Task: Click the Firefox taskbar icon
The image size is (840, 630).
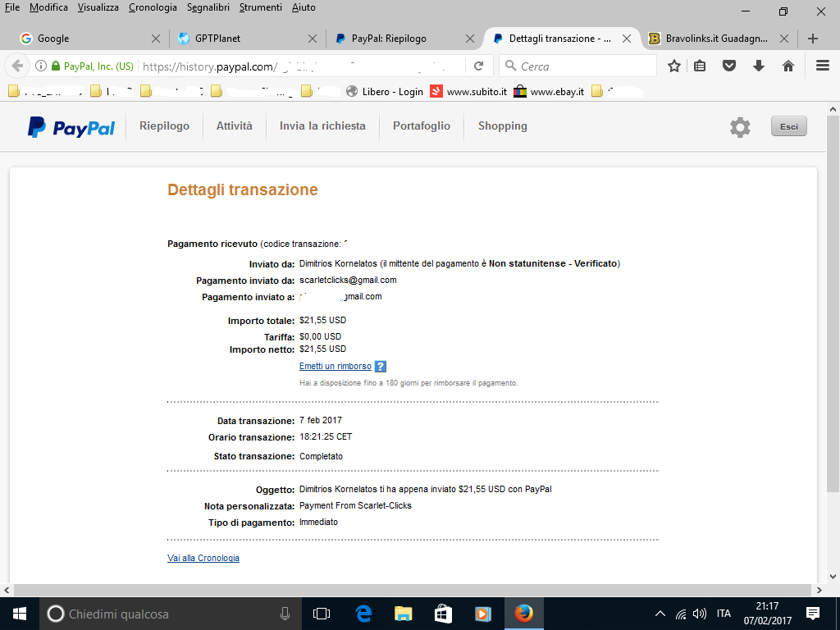Action: click(523, 614)
